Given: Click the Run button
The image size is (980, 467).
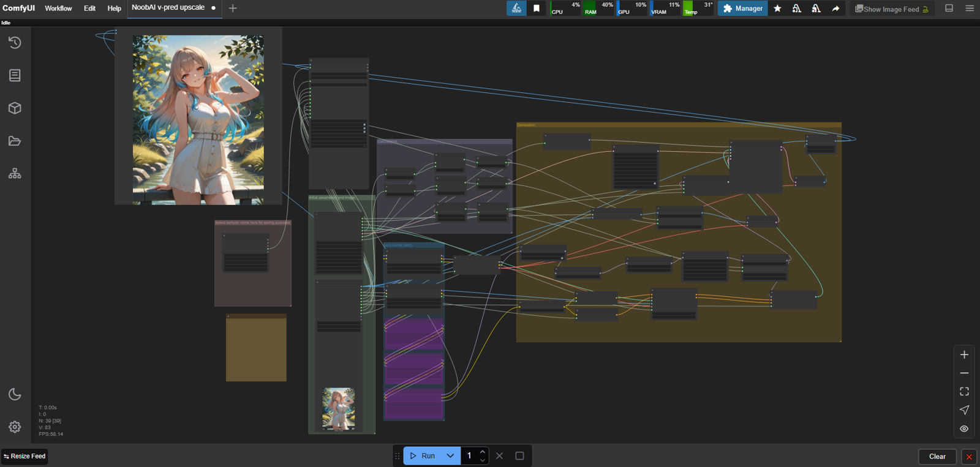Looking at the screenshot, I should (422, 455).
